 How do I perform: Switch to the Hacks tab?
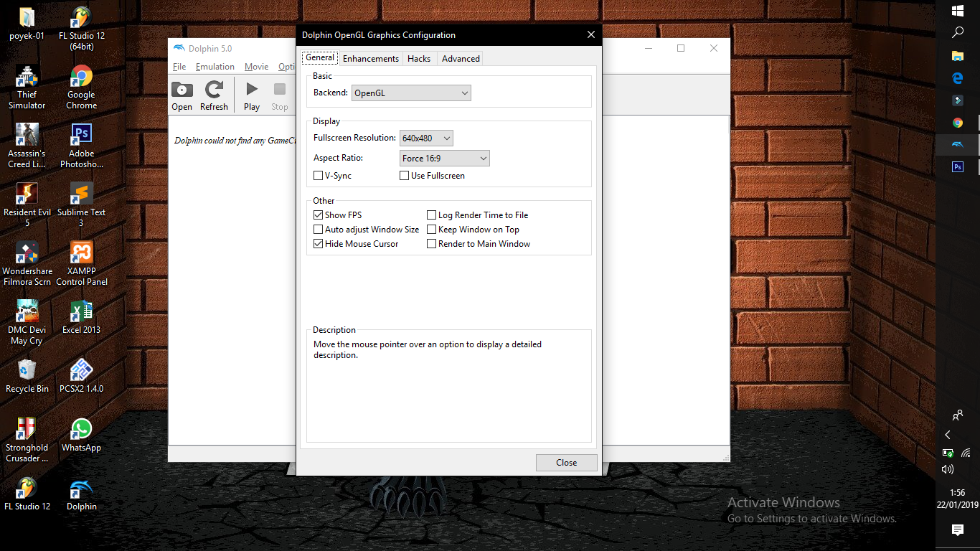[x=419, y=59]
